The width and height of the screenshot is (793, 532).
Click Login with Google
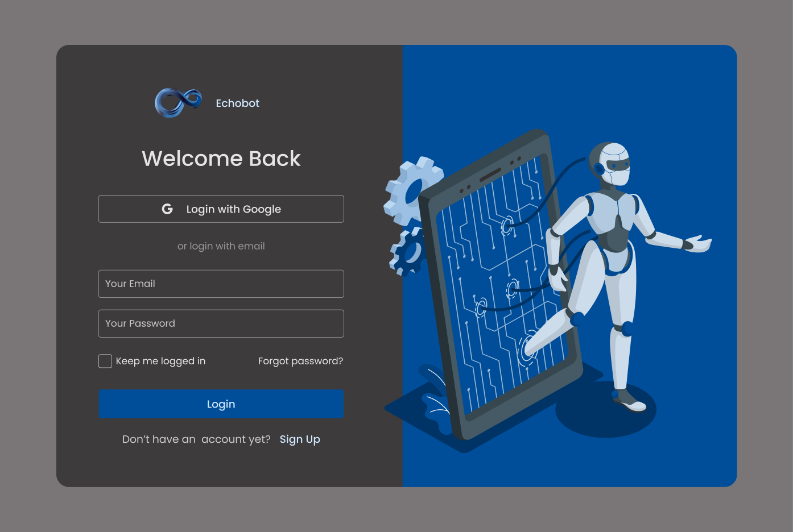click(x=221, y=209)
